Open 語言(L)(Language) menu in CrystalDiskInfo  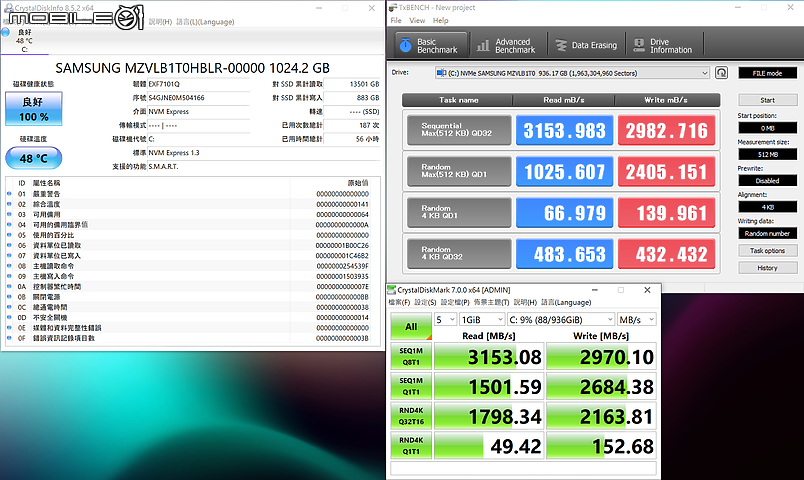point(205,22)
